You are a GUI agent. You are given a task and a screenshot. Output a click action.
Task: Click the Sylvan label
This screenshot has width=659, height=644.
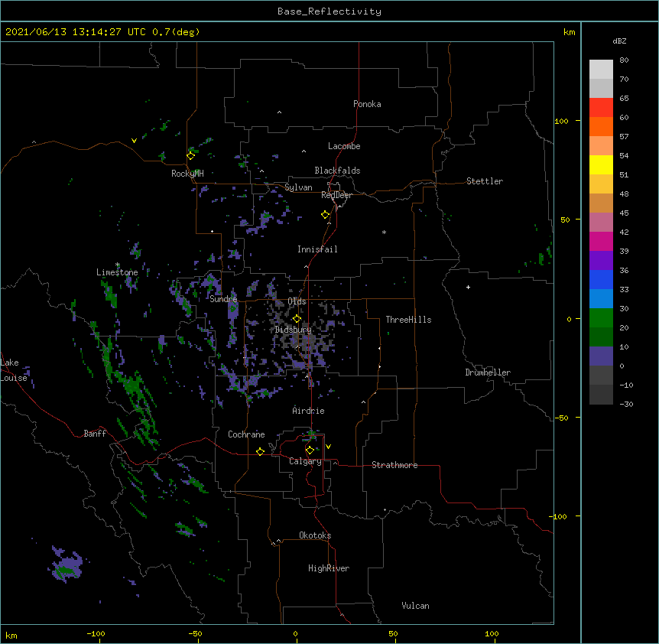(x=298, y=187)
